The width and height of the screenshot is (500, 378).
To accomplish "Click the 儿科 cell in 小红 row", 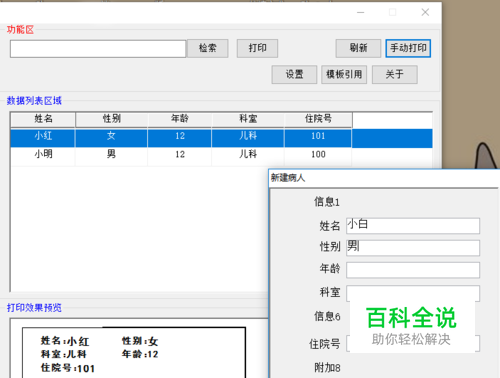I will (248, 138).
